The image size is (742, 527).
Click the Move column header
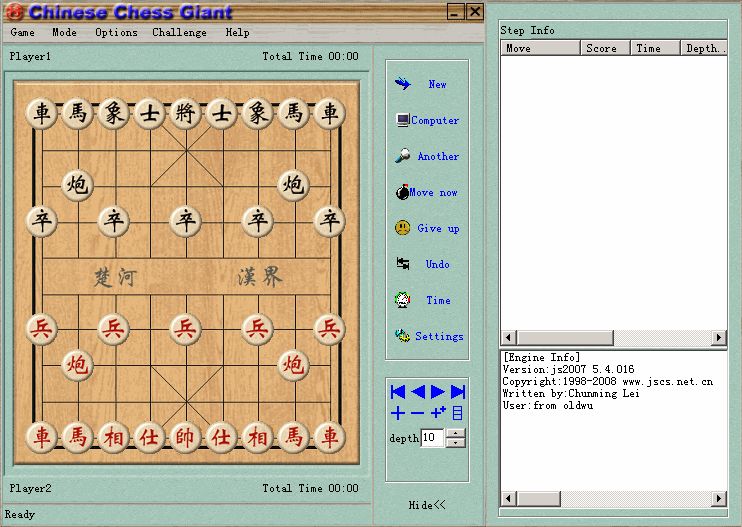tap(540, 48)
